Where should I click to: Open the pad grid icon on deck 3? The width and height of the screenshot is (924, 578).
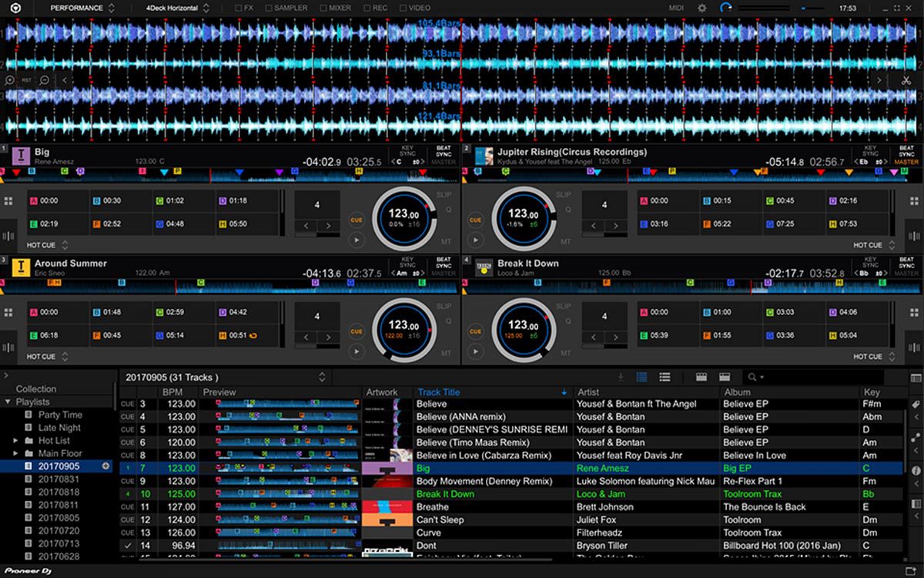(8, 313)
